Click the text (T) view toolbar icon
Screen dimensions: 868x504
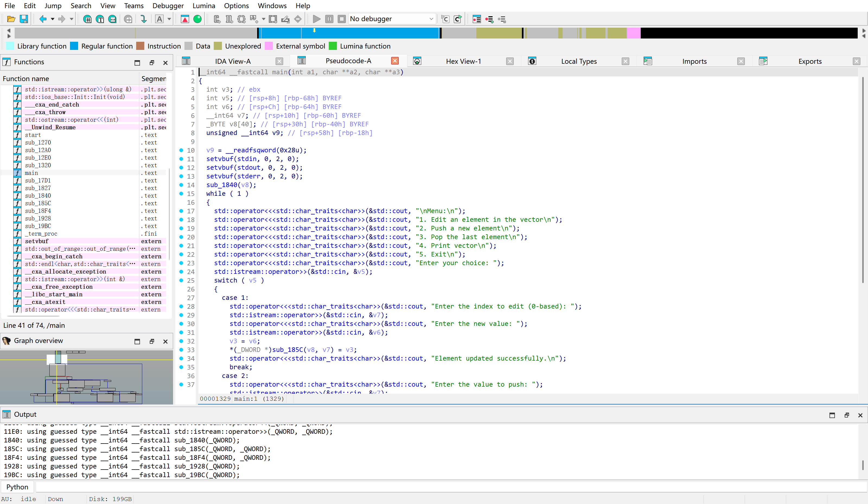100,19
